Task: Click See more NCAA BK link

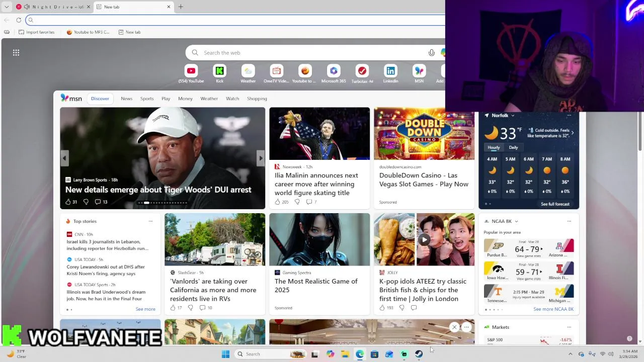Action: (553, 309)
